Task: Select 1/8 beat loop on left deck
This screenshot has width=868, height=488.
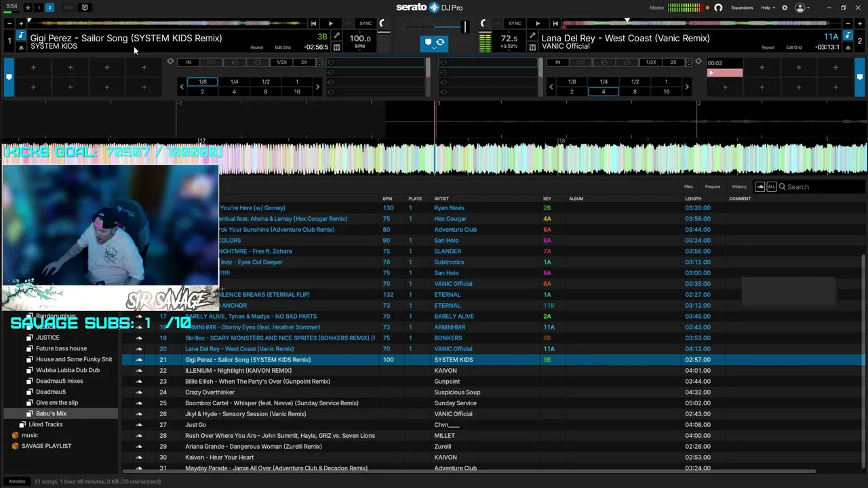Action: point(202,82)
